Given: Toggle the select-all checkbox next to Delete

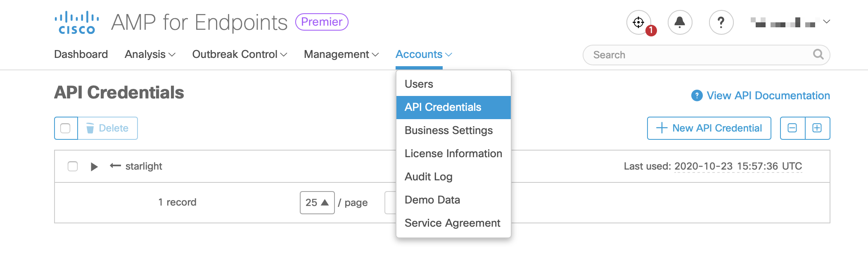Looking at the screenshot, I should [x=66, y=128].
